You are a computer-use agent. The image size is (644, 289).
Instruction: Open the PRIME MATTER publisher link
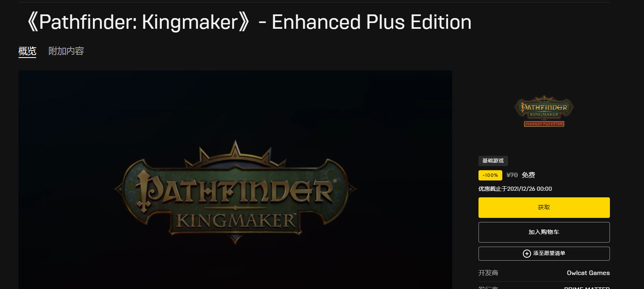click(x=587, y=288)
